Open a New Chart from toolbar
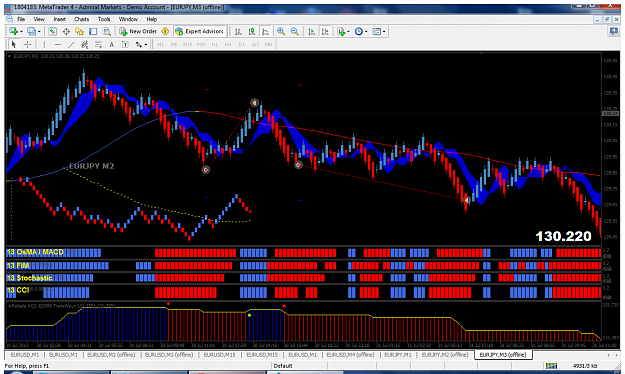 click(14, 31)
